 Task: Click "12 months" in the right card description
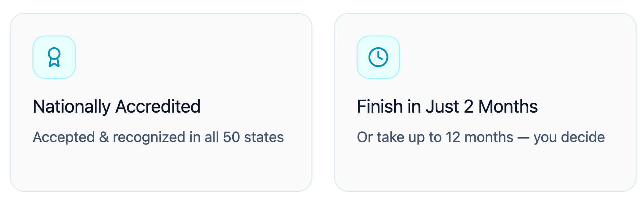point(479,137)
